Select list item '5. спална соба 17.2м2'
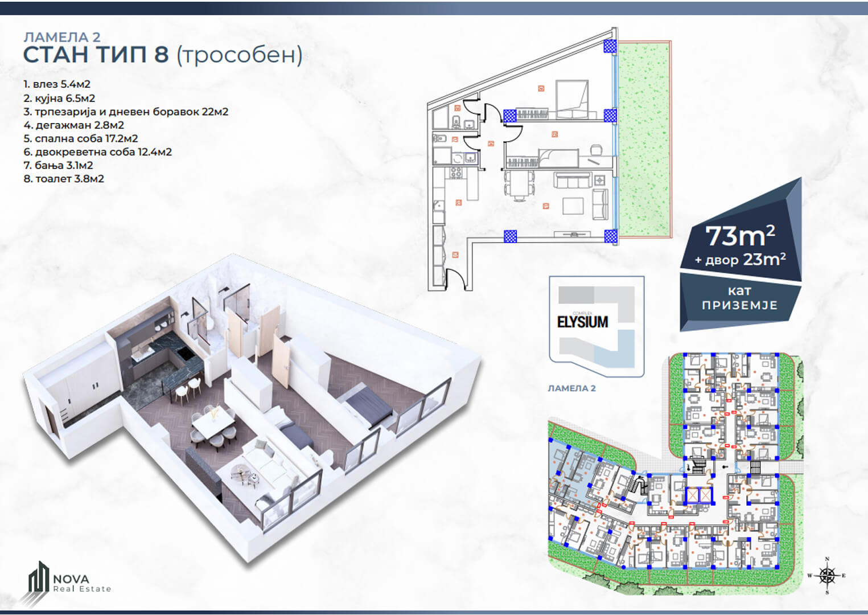The image size is (868, 615). click(80, 138)
